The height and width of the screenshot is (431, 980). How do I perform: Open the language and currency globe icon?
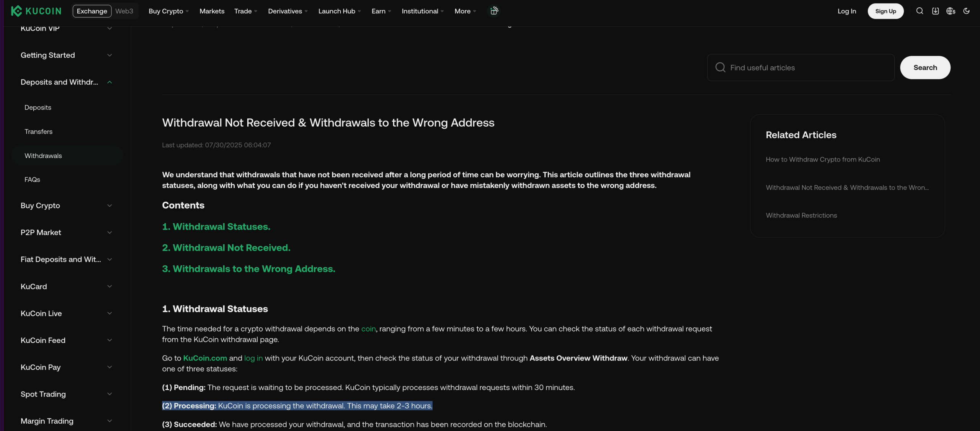951,11
